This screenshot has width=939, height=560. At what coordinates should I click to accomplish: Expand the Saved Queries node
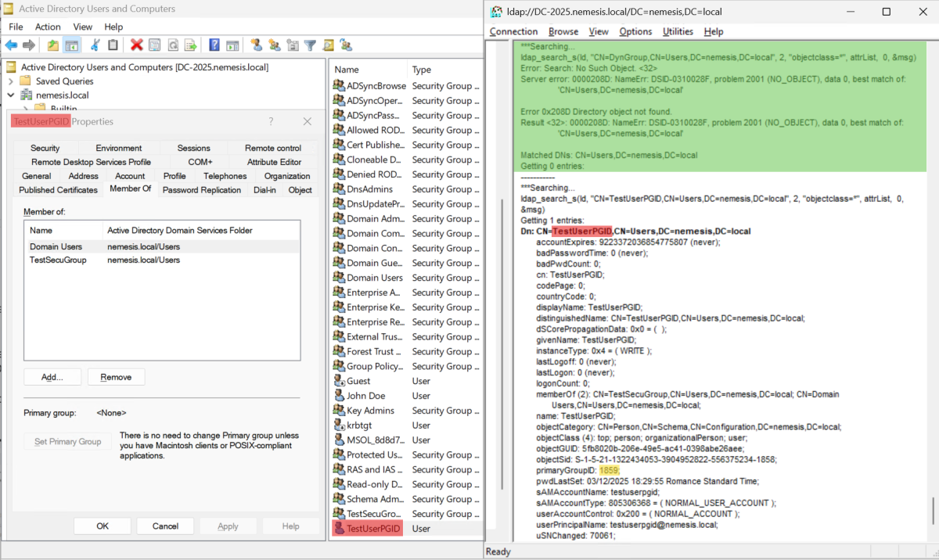tap(13, 81)
